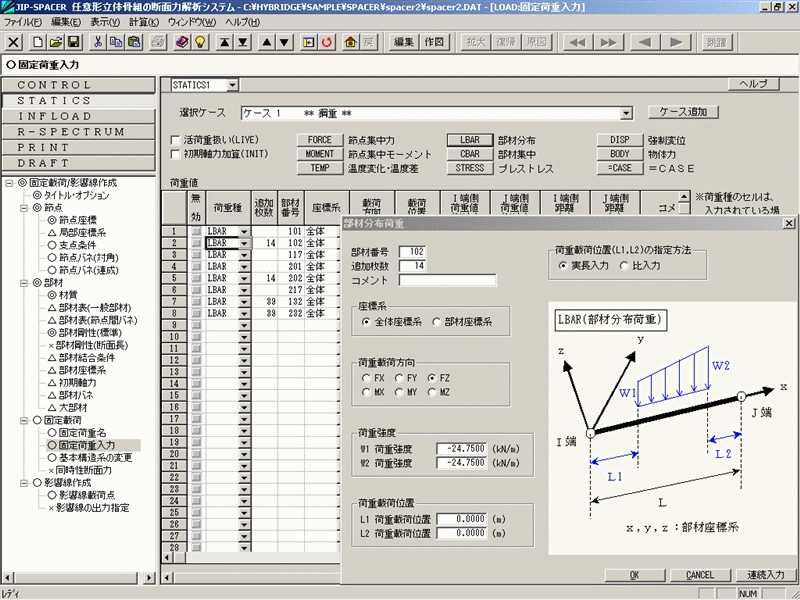Expand the 選択ケース combo box
This screenshot has width=800, height=600.
point(627,112)
